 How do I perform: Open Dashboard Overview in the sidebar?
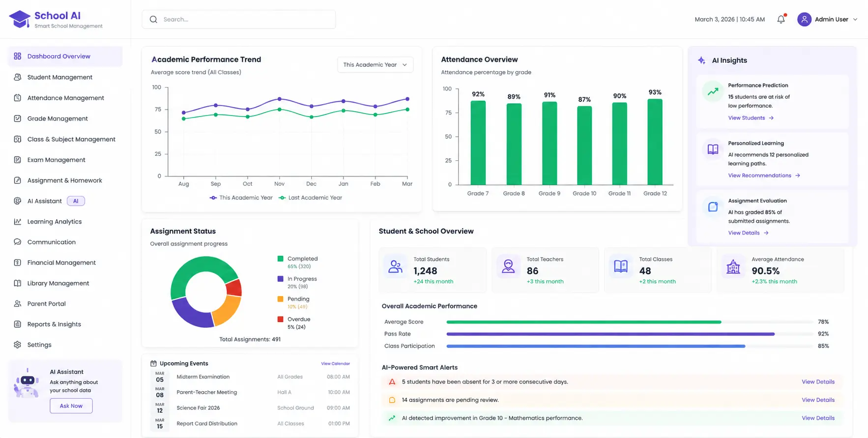coord(65,57)
